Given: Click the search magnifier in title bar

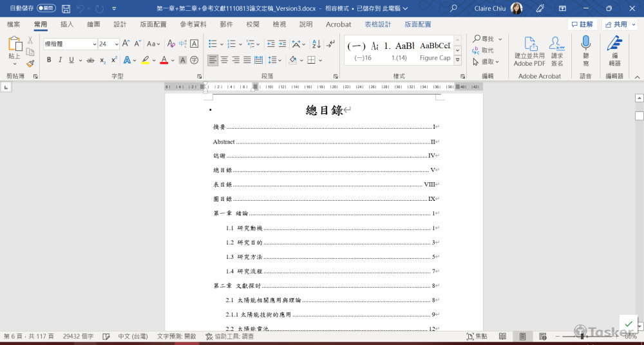Looking at the screenshot, I should tap(453, 8).
